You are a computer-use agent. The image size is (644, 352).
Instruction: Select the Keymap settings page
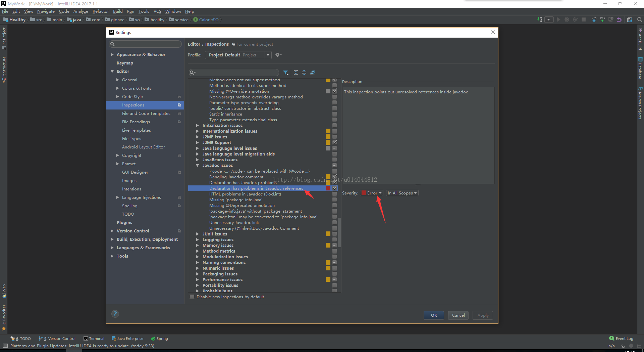pyautogui.click(x=125, y=63)
